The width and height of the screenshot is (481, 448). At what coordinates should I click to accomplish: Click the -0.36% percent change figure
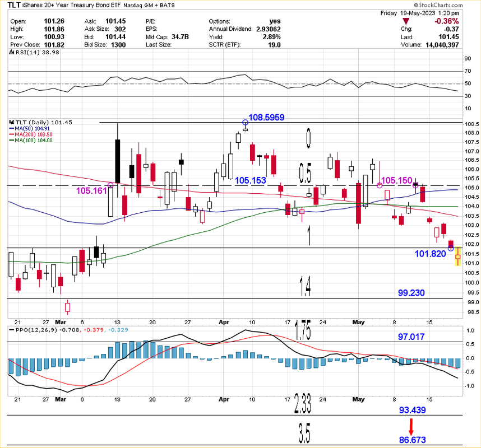(x=447, y=21)
